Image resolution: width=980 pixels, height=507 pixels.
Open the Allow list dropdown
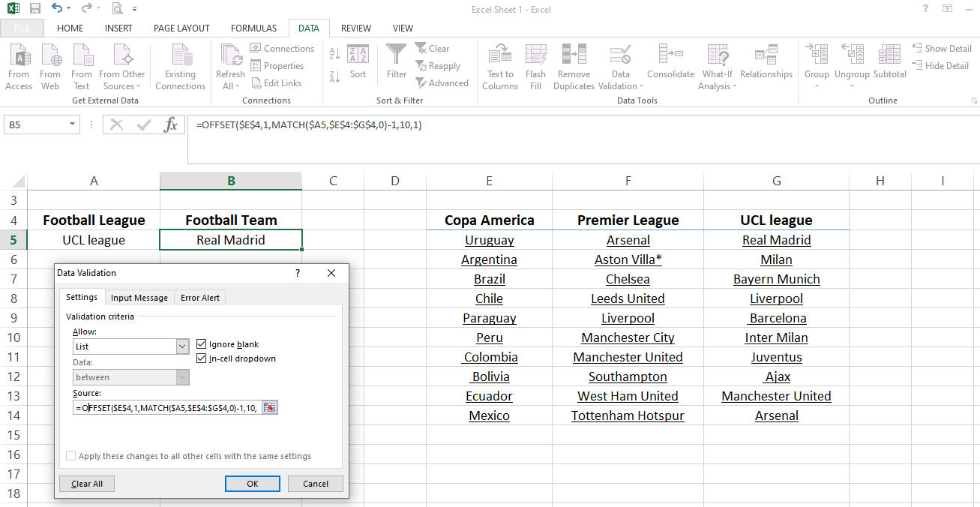[x=182, y=346]
